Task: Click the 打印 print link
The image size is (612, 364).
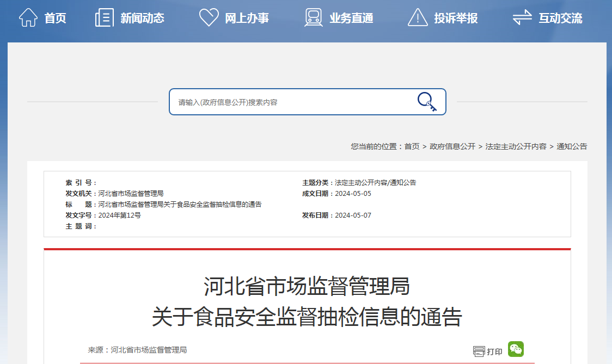Action: [494, 351]
